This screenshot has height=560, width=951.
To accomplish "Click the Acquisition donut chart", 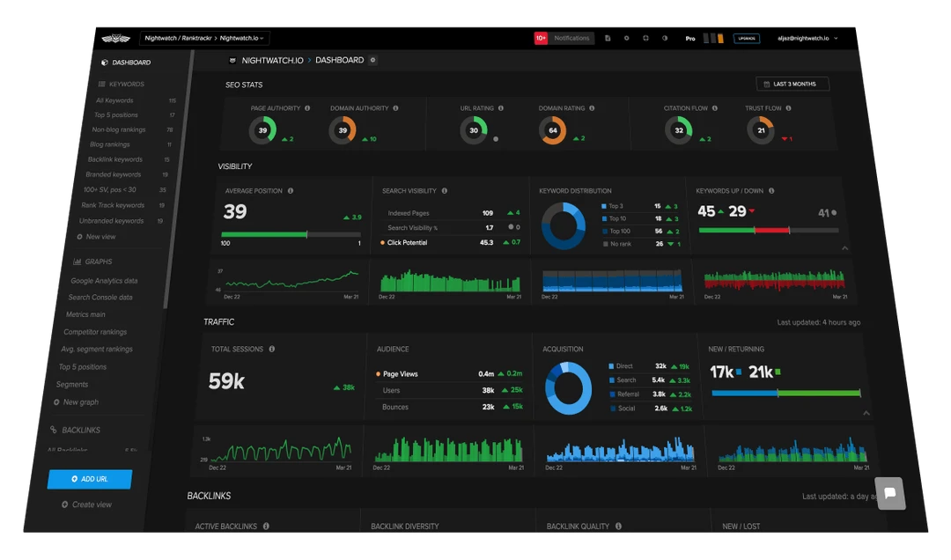I will tap(568, 389).
